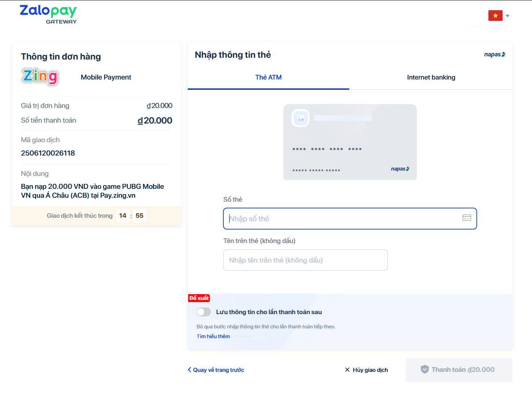
Task: Click the Zing logo in order info
Action: 40,77
